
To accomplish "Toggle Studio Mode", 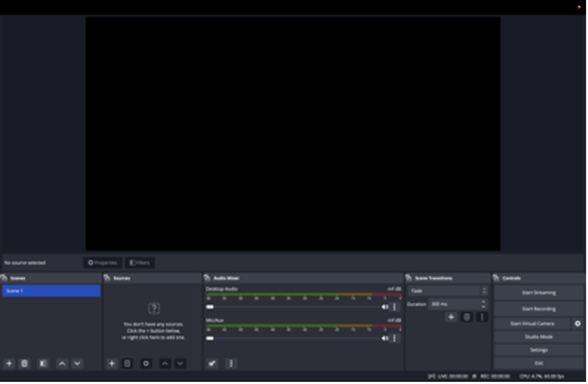I will [x=540, y=337].
